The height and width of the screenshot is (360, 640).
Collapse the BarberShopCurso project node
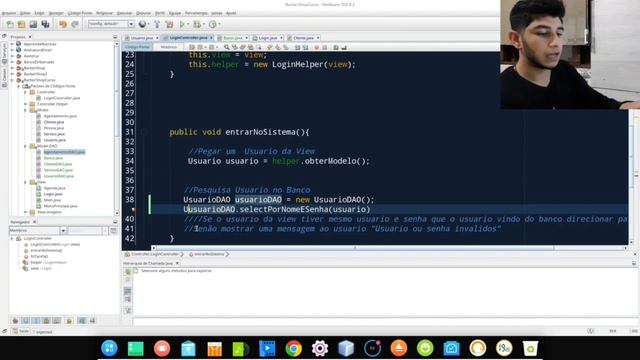tap(12, 80)
